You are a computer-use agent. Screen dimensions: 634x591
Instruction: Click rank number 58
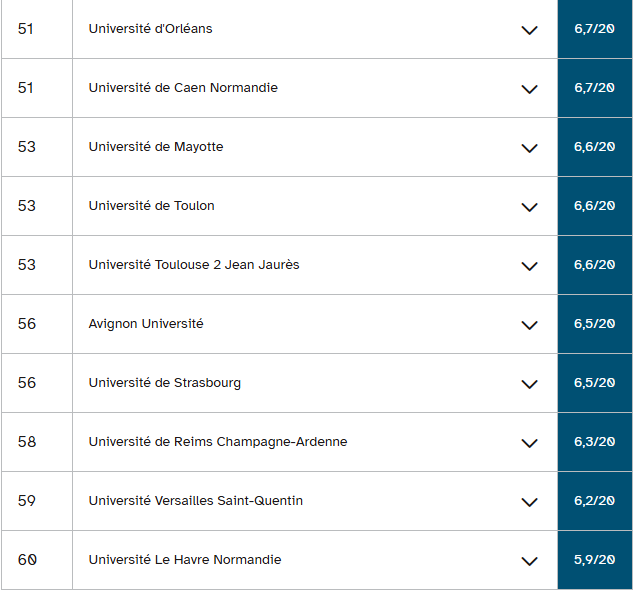(27, 442)
